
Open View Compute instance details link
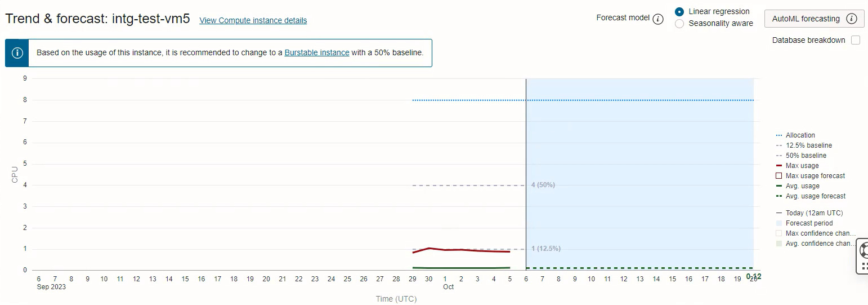[x=253, y=20]
